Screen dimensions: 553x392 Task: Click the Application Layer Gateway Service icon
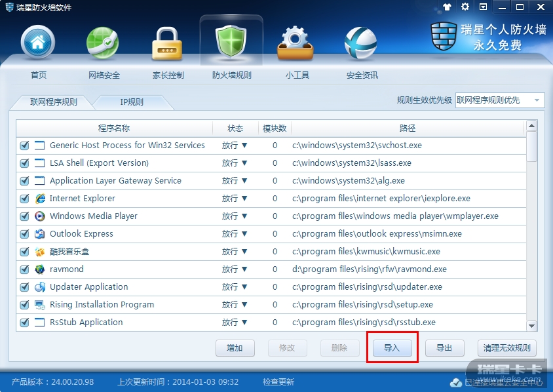point(40,181)
